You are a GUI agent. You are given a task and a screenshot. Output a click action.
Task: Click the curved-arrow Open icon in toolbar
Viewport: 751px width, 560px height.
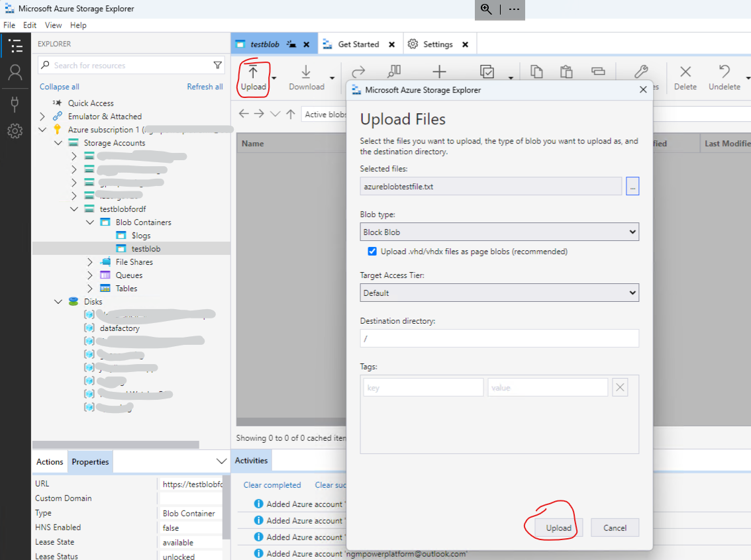point(358,71)
